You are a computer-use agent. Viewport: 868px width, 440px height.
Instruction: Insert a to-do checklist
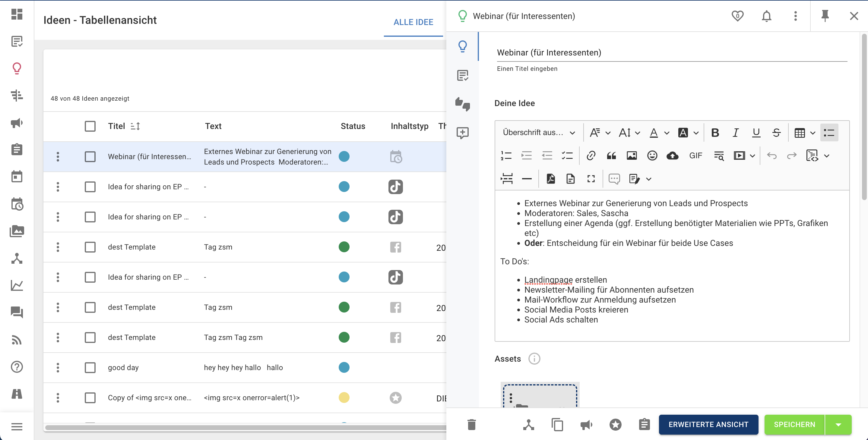567,156
